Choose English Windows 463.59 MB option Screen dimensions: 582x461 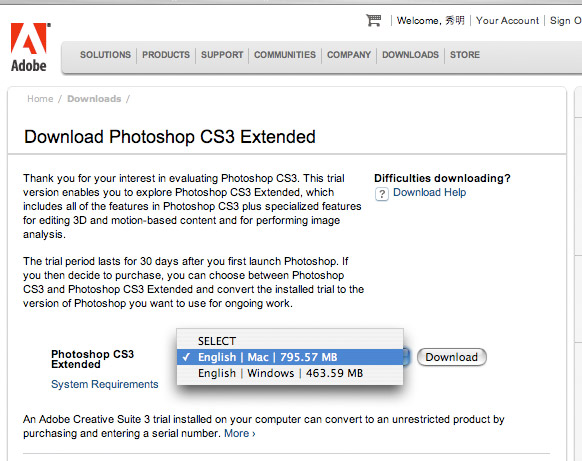[x=290, y=373]
